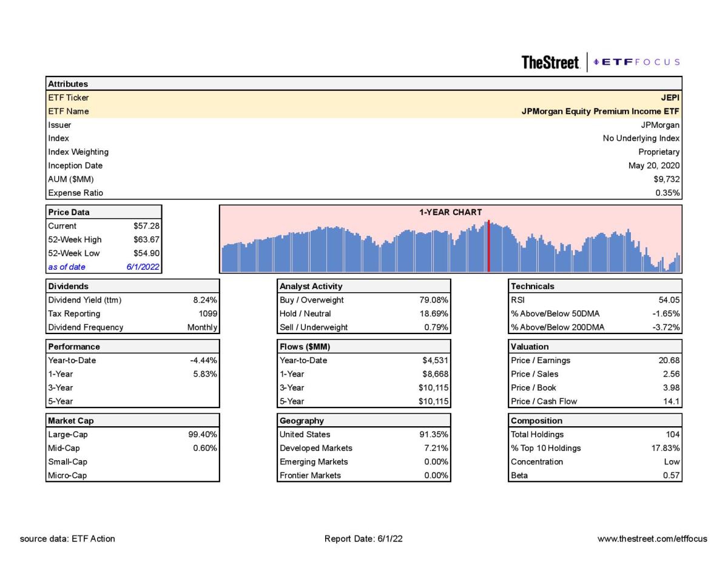Select the Beta value 0.57
The image size is (728, 562).
click(672, 475)
